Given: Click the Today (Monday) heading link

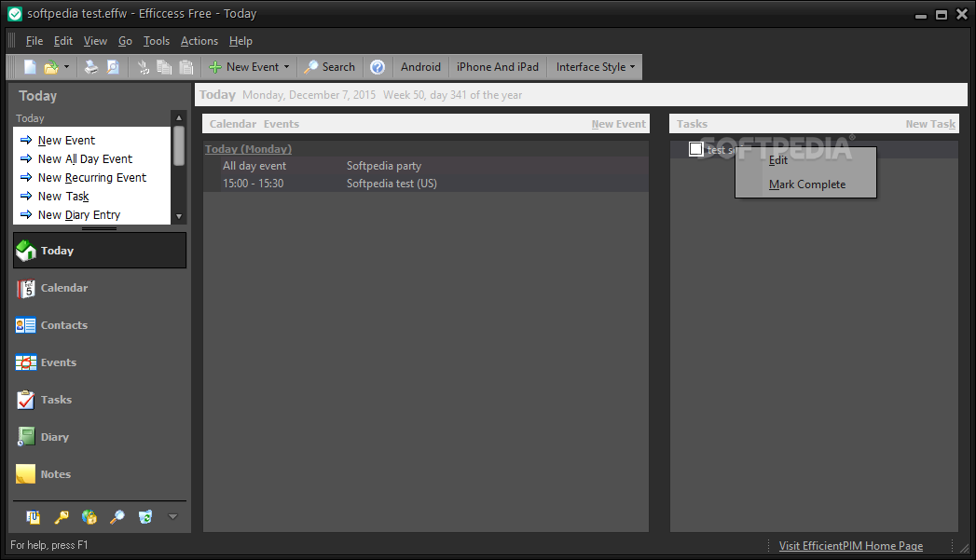Looking at the screenshot, I should tap(248, 149).
